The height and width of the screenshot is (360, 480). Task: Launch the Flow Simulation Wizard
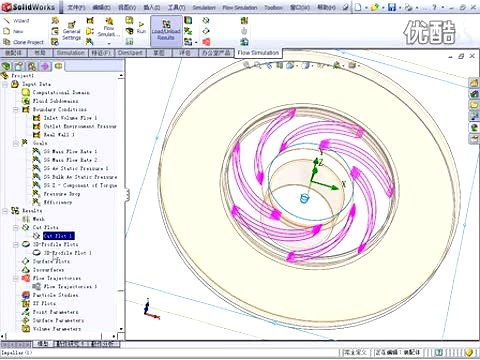(x=16, y=21)
